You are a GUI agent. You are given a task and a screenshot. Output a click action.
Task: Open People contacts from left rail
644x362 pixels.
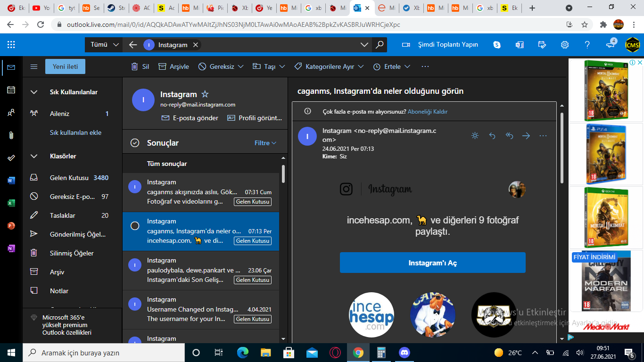tap(11, 113)
